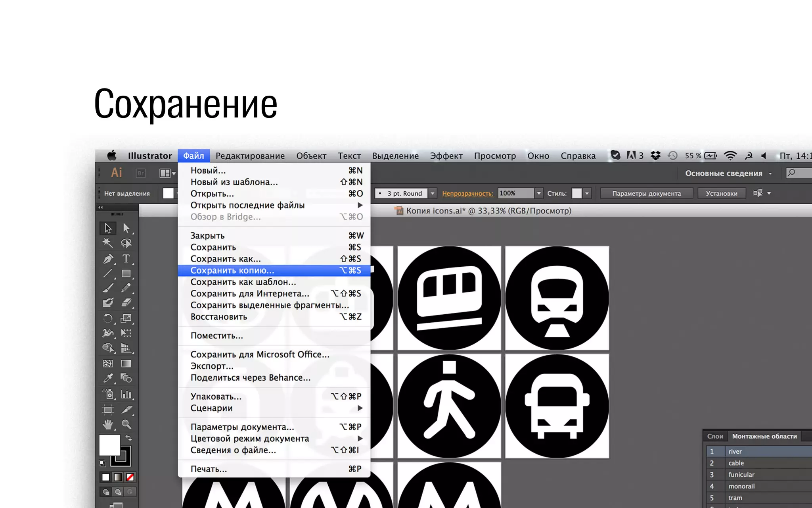Open the Основные сведения workspace switcher
This screenshot has width=812, height=508.
pyautogui.click(x=728, y=173)
